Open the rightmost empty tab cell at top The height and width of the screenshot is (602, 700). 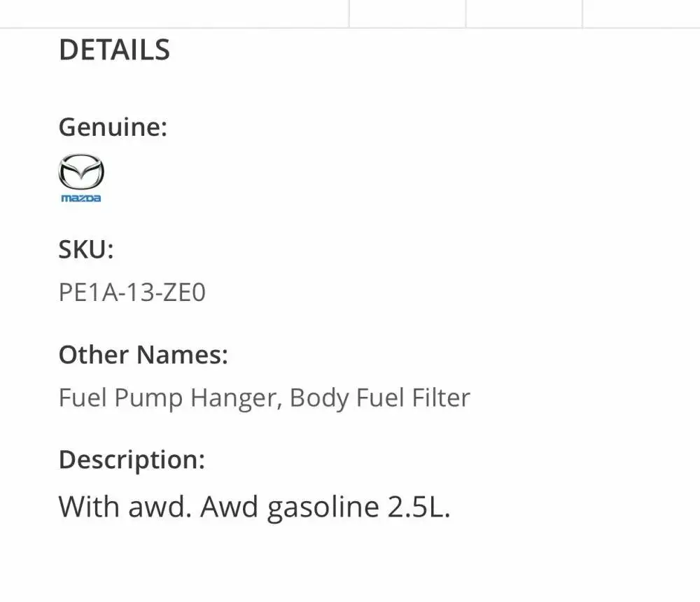[641, 13]
